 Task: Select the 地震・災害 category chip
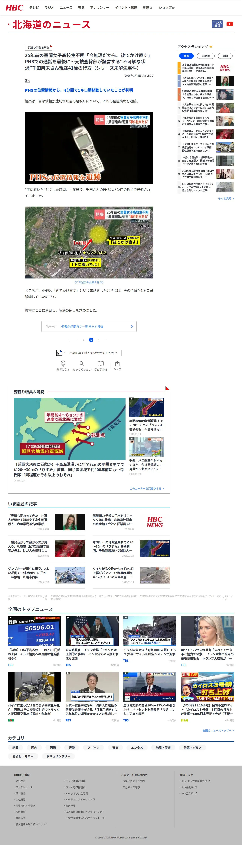[163, 747]
